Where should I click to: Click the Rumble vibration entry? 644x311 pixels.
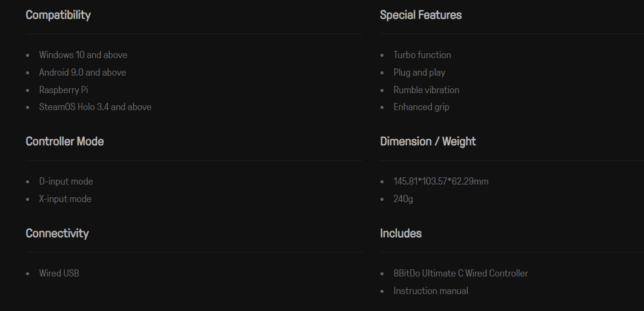427,90
